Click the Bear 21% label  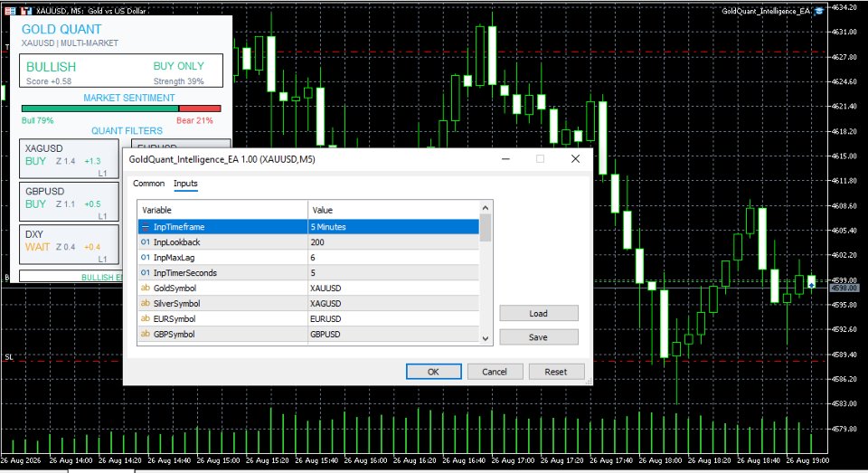point(195,120)
